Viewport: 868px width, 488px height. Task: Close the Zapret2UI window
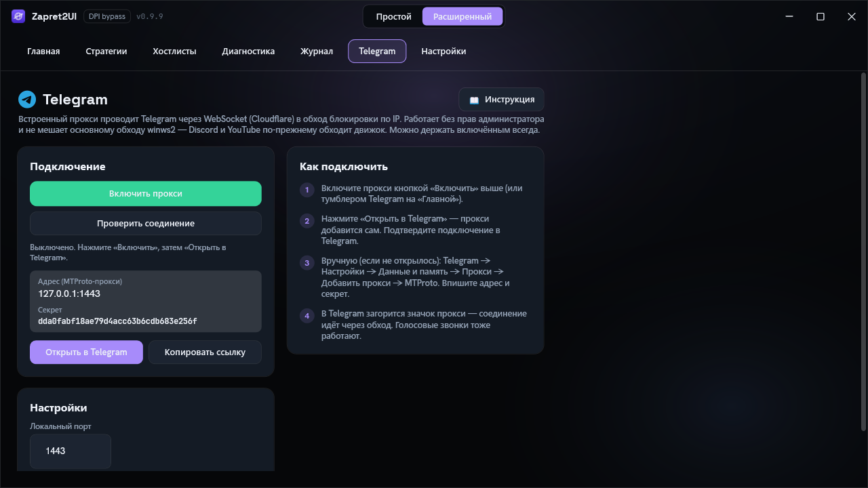pos(852,16)
